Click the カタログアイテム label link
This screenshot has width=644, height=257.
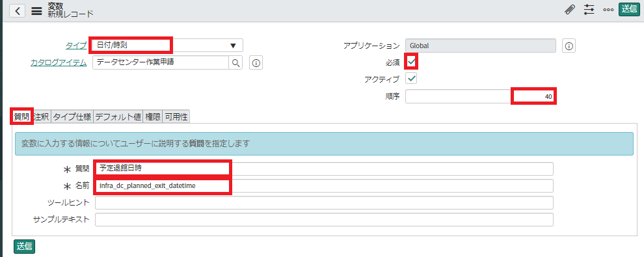pyautogui.click(x=59, y=62)
